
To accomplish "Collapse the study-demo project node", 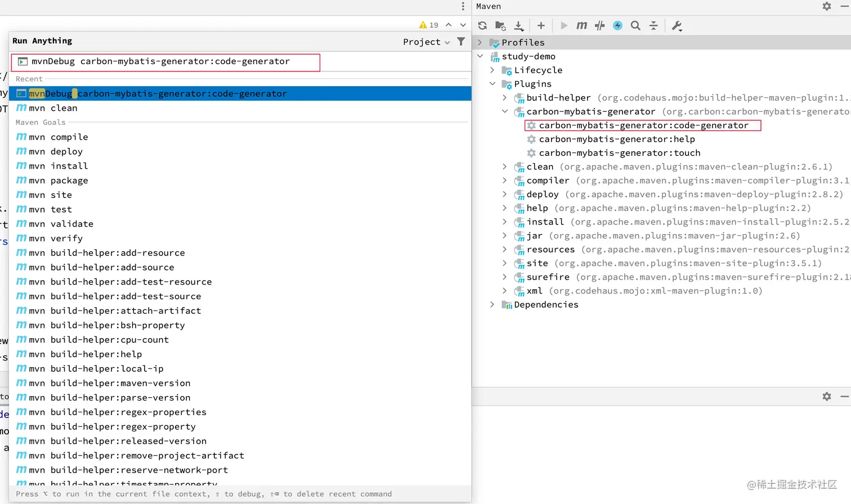I will [x=480, y=56].
